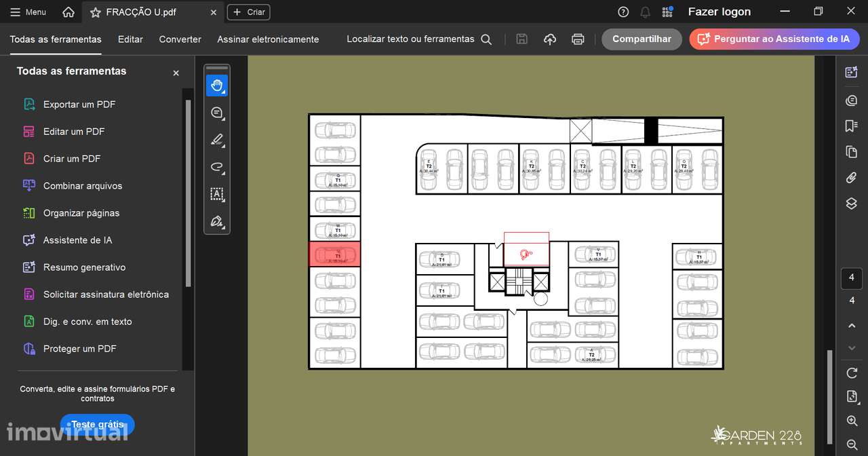Open the Attachments paperclip panel
The image size is (868, 456).
click(852, 178)
